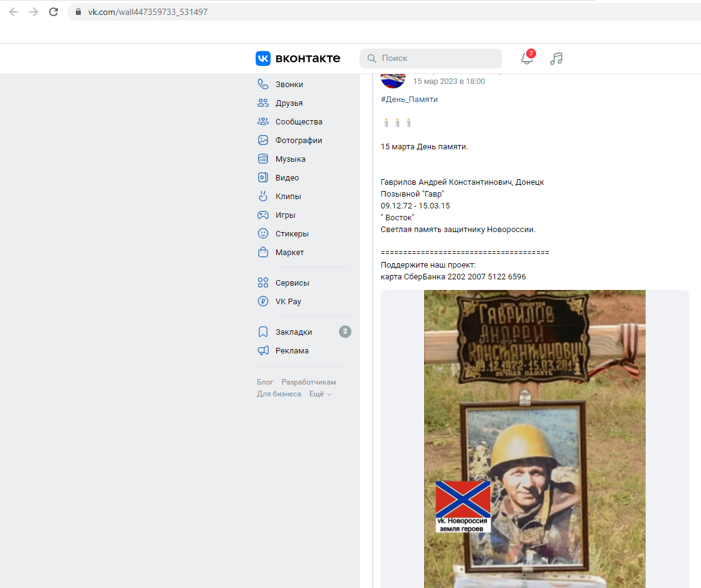The width and height of the screenshot is (701, 588).
Task: Open the music player note icon
Action: (x=556, y=58)
